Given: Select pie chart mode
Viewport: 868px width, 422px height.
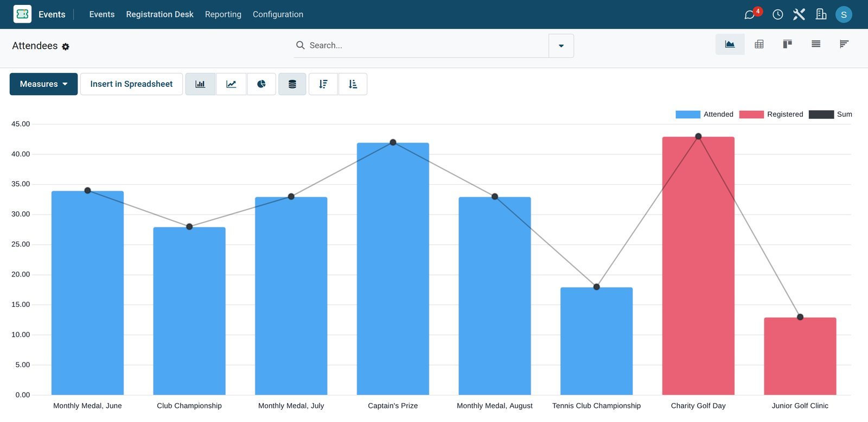Looking at the screenshot, I should click(x=261, y=84).
